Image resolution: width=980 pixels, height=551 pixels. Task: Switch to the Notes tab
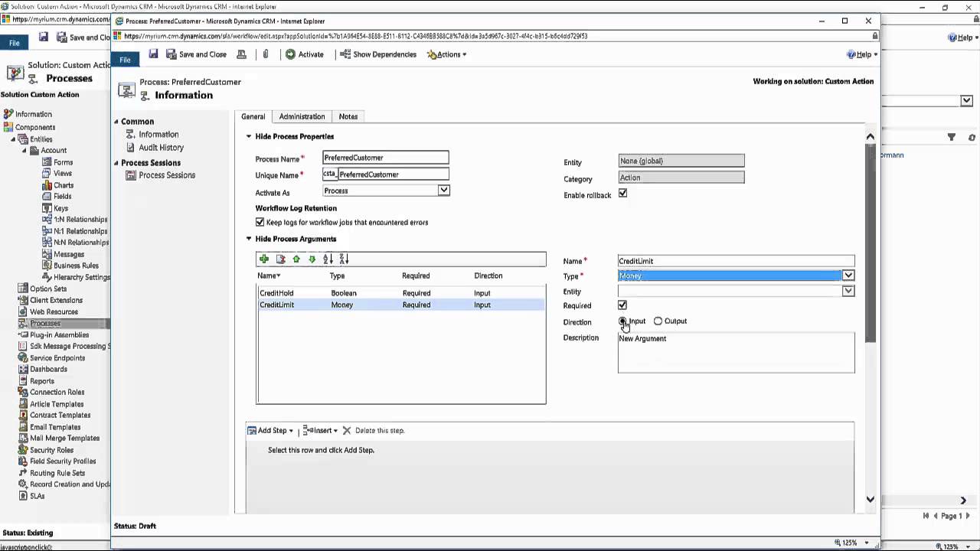click(x=348, y=116)
